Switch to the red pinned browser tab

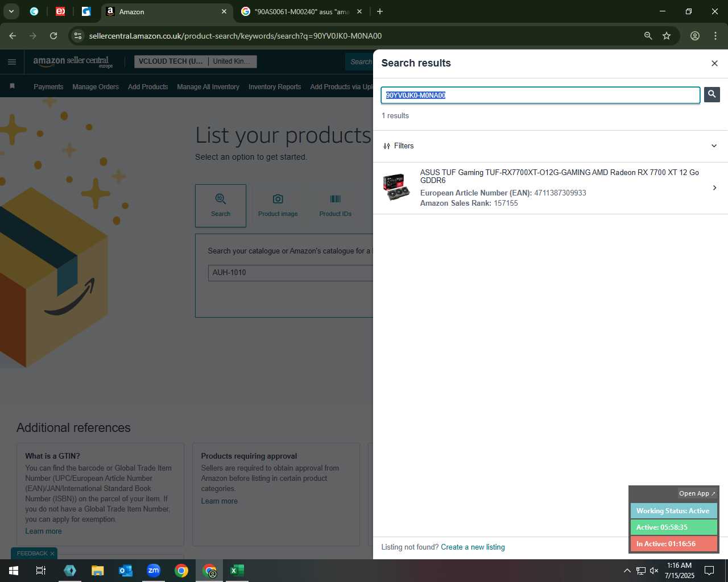pyautogui.click(x=60, y=11)
